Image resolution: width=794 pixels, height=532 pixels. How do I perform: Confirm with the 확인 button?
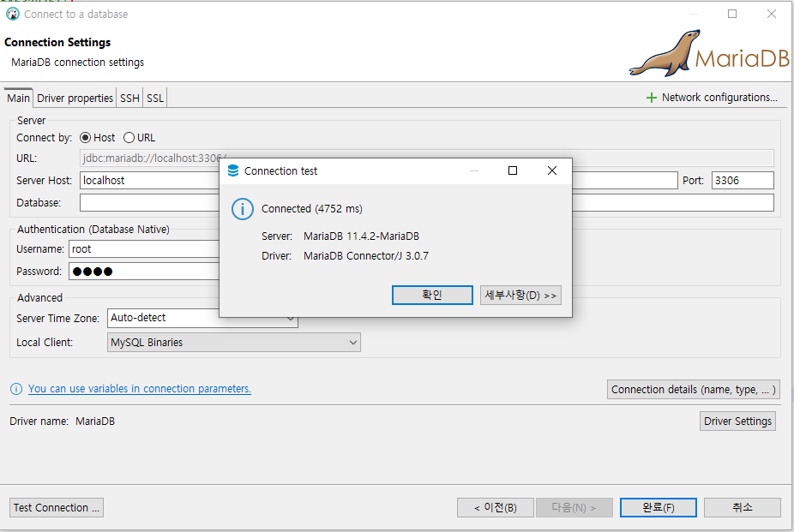[432, 296]
